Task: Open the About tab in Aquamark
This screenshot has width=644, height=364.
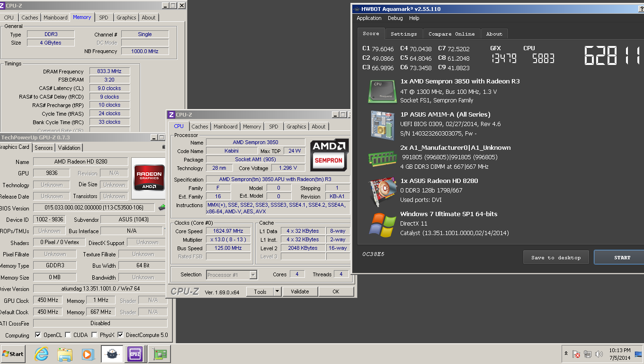Action: pyautogui.click(x=494, y=34)
